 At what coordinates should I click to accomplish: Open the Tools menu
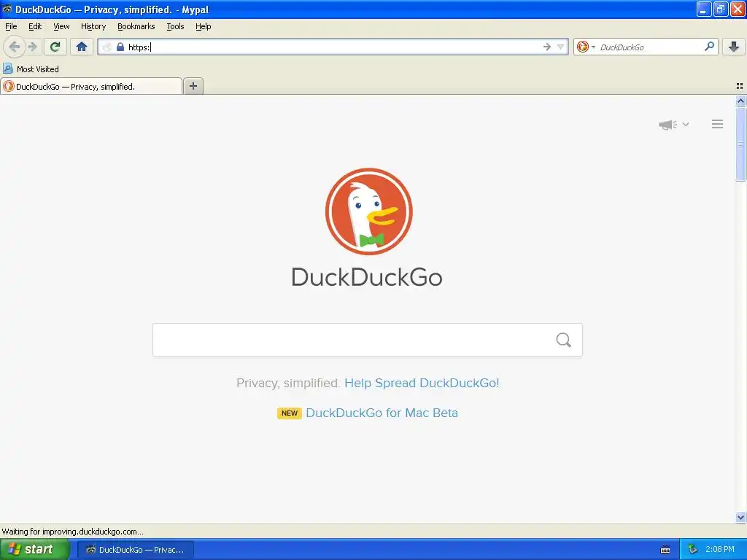(175, 26)
